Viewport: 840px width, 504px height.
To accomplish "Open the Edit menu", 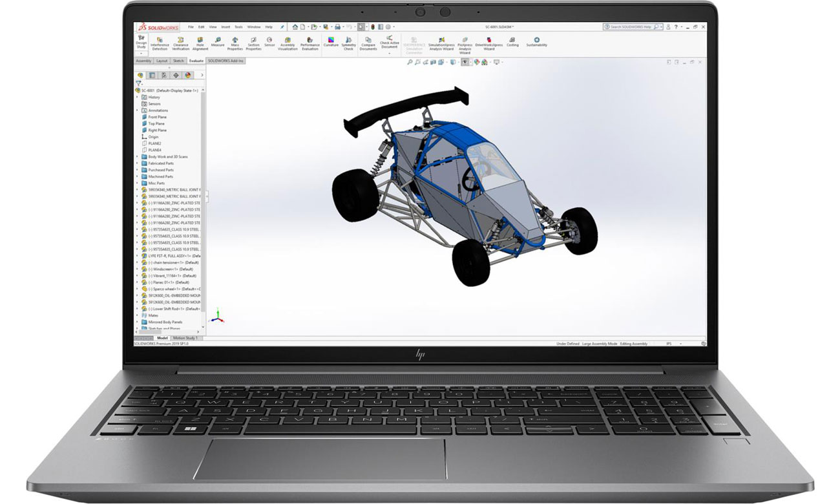I will point(202,27).
